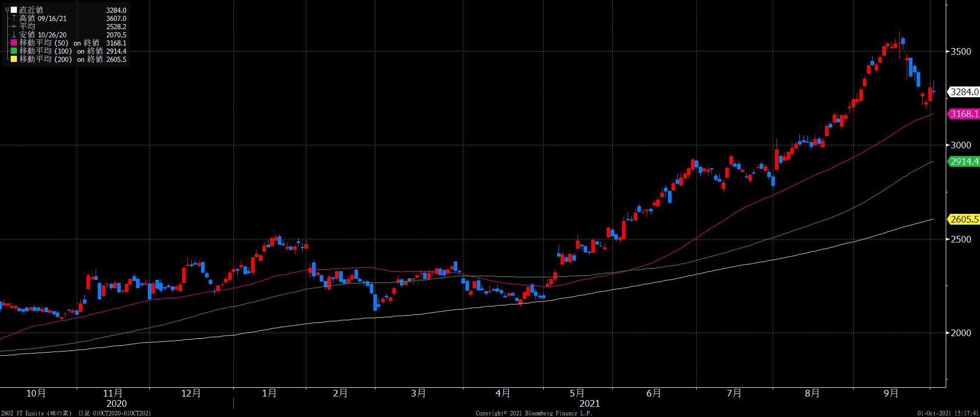Click the 移動平均 (200) legend label

pos(46,60)
